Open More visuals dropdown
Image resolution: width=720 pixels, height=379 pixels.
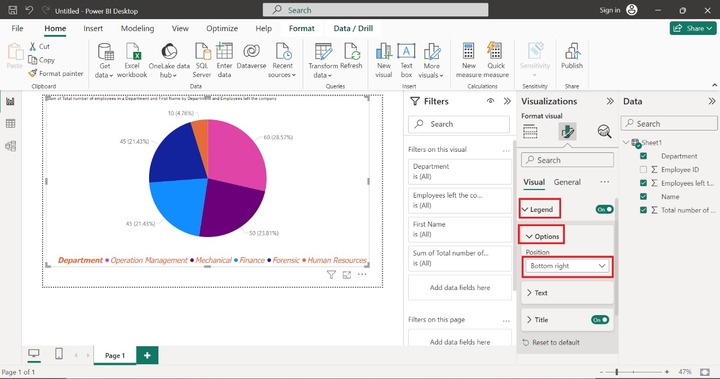(x=431, y=60)
